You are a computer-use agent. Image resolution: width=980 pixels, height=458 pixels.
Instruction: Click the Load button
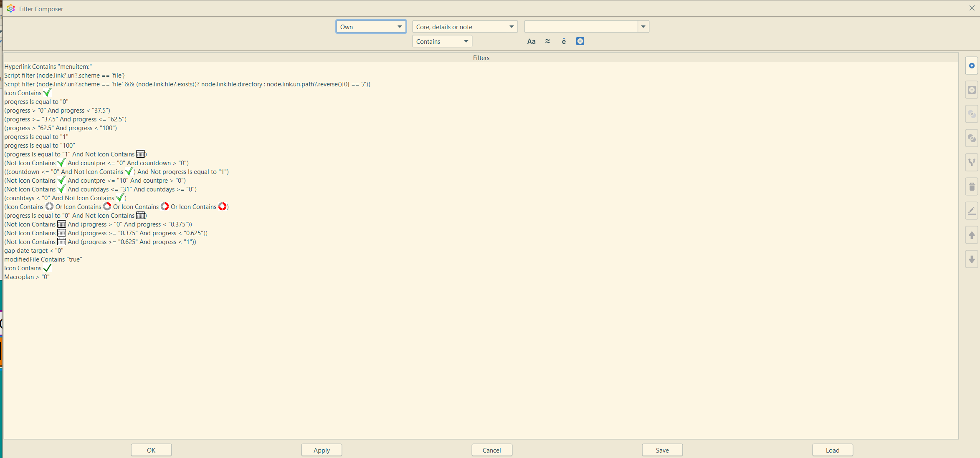(x=832, y=450)
